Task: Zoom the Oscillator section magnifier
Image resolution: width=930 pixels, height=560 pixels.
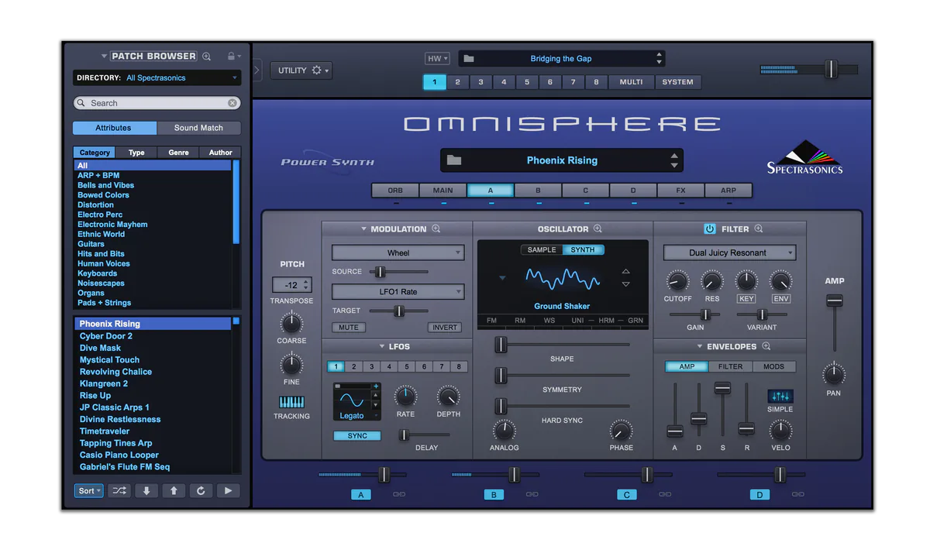Action: 598,229
